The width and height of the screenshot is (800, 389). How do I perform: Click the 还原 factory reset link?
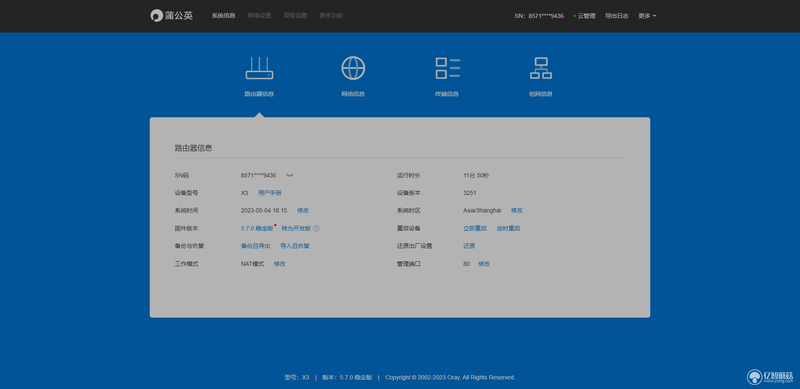469,246
